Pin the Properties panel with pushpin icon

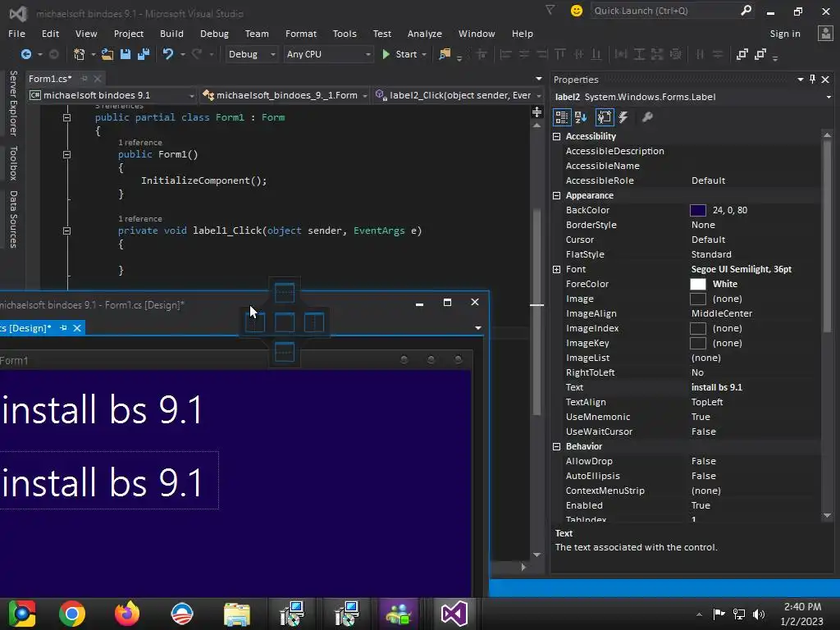[x=812, y=80]
